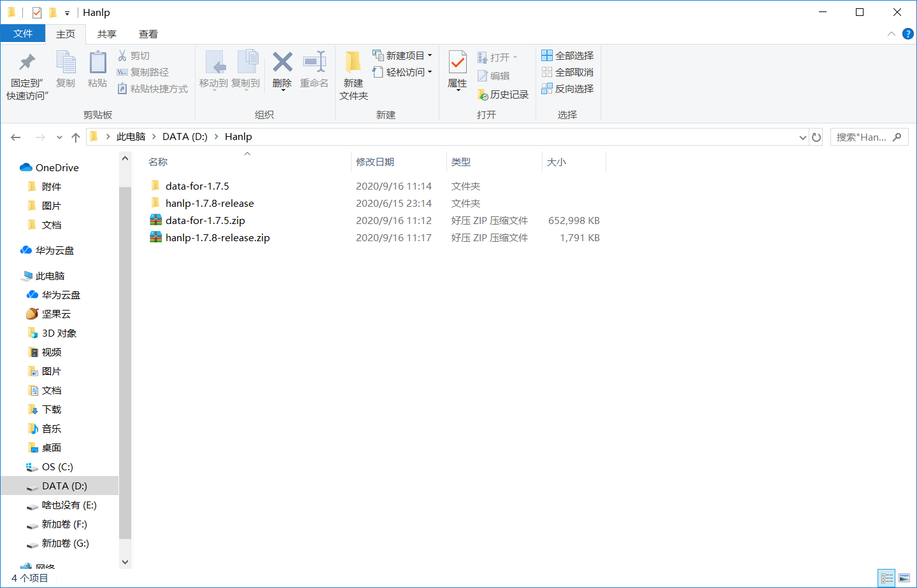Select the hanlp-1.7.8-release folder
This screenshot has height=588, width=917.
pos(210,203)
